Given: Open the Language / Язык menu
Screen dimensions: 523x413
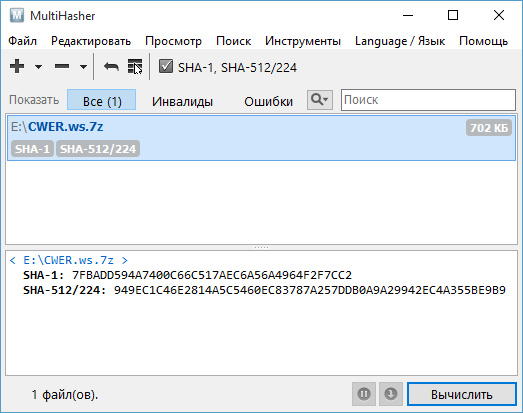Looking at the screenshot, I should [x=400, y=41].
